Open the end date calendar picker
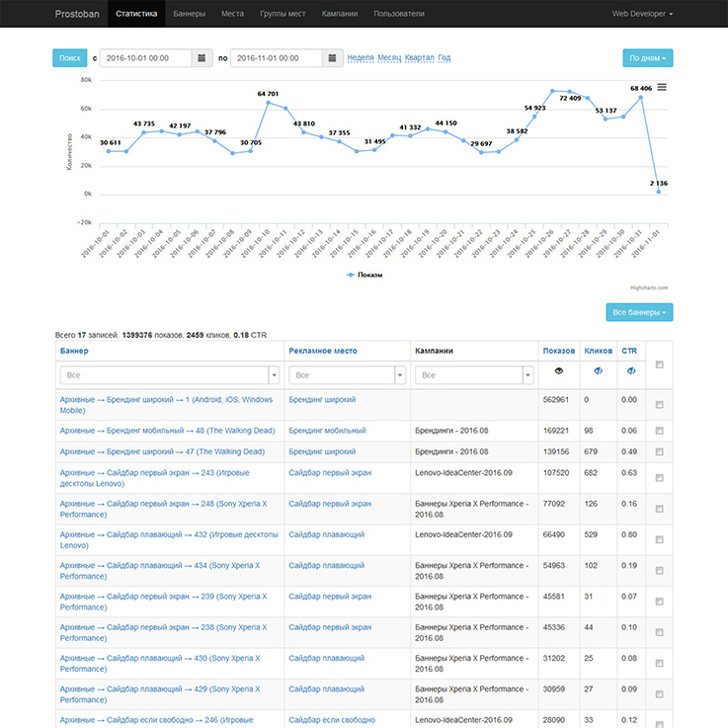This screenshot has width=728, height=728. tap(334, 58)
